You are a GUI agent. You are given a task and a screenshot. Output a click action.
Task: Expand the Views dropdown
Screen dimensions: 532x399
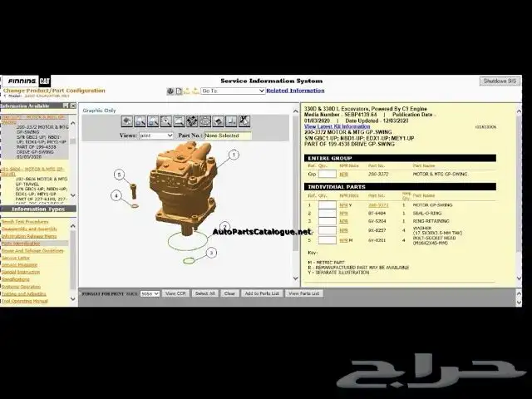[155, 135]
